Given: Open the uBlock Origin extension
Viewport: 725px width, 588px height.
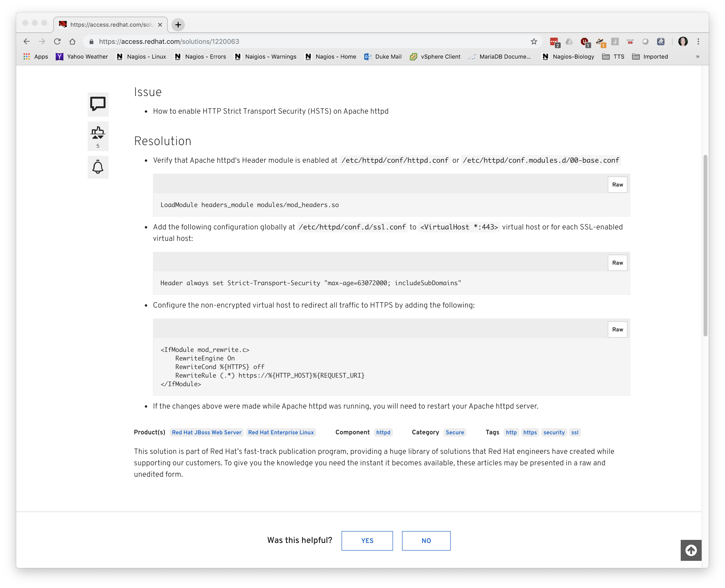Looking at the screenshot, I should (x=585, y=41).
